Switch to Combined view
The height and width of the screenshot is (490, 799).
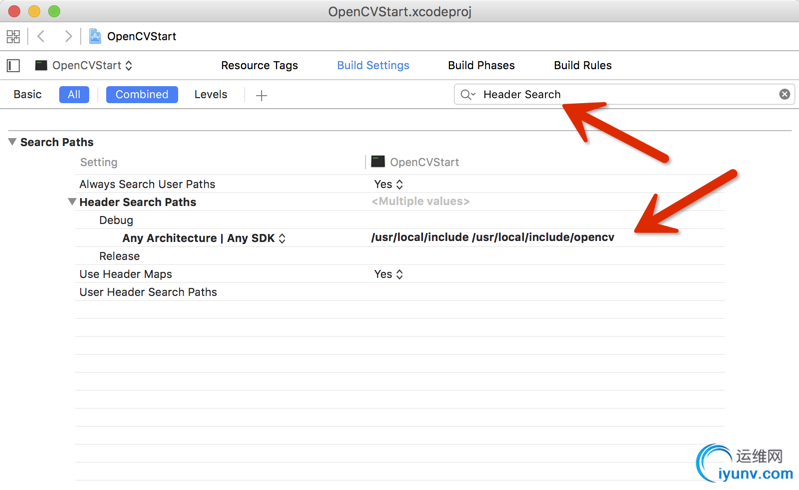142,94
